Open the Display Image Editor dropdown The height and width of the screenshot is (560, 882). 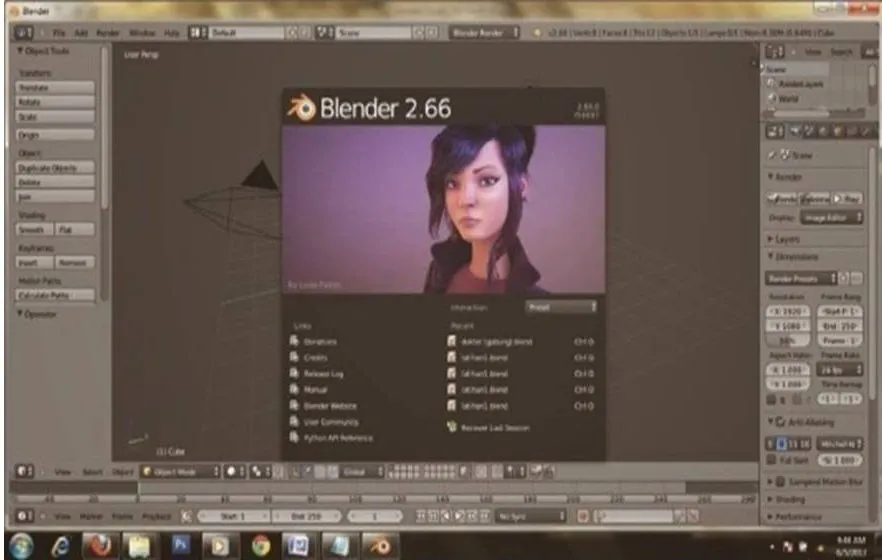pos(832,218)
